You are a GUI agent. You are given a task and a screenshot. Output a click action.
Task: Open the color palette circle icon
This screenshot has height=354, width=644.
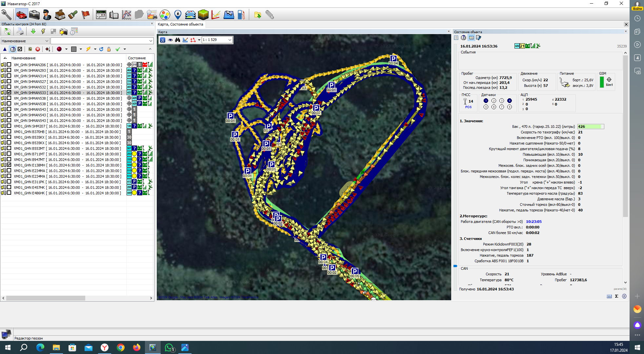click(165, 14)
